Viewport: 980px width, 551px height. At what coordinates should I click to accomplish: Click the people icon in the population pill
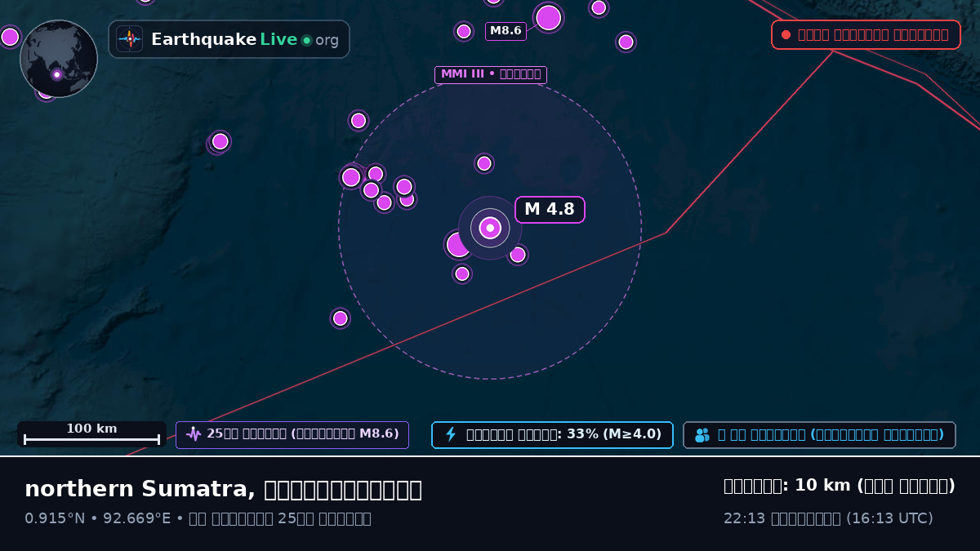702,435
